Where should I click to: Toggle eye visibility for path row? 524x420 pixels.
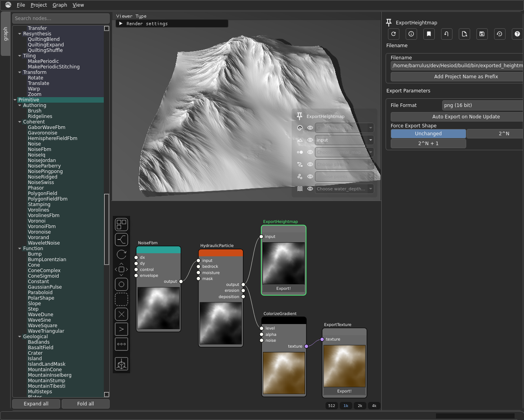[x=310, y=164]
